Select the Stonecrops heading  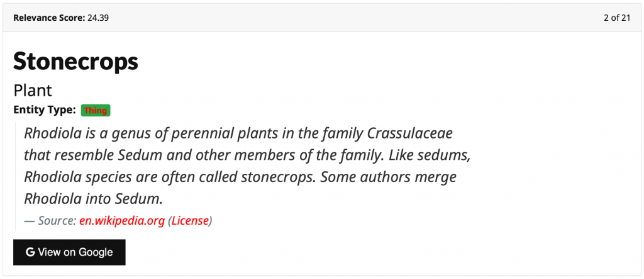click(x=76, y=61)
